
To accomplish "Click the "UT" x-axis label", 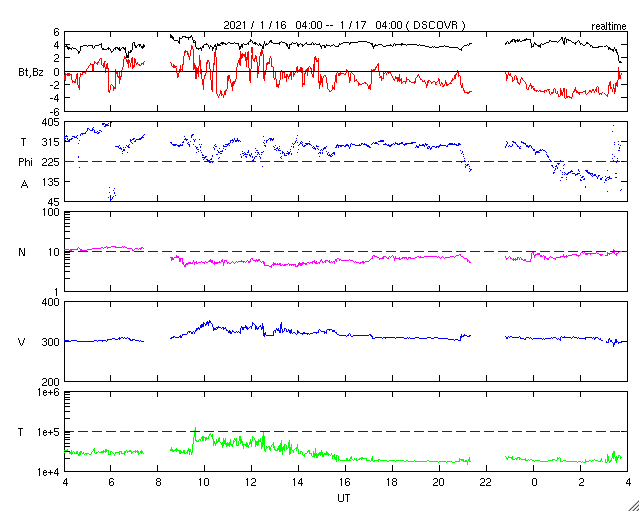I will point(344,498).
